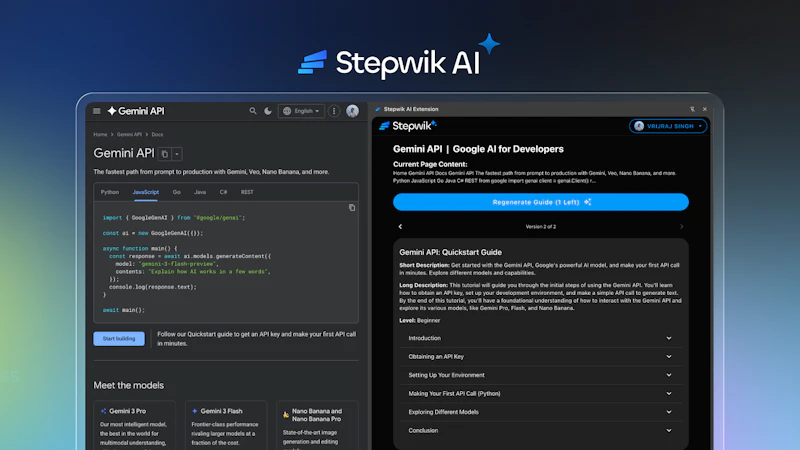
Task: Go to Home breadcrumb
Action: coord(100,135)
